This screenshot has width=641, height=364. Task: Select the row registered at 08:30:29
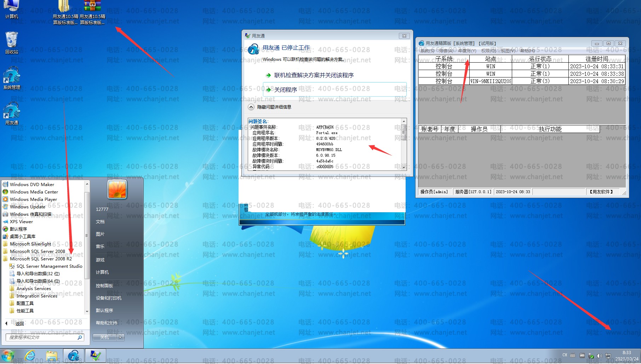[x=522, y=81]
